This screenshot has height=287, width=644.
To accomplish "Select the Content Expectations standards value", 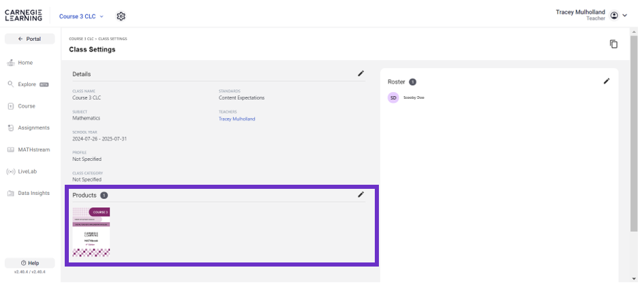I will coord(241,98).
